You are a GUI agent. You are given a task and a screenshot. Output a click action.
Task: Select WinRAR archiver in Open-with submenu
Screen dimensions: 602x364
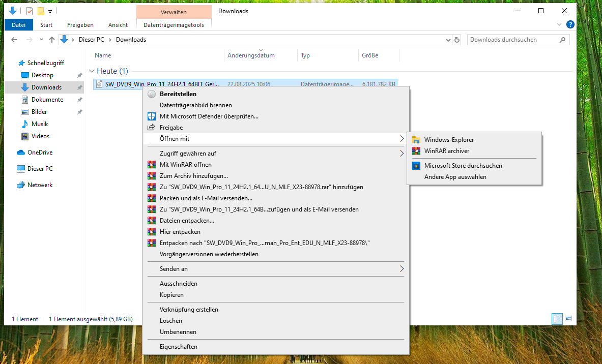[x=446, y=151]
